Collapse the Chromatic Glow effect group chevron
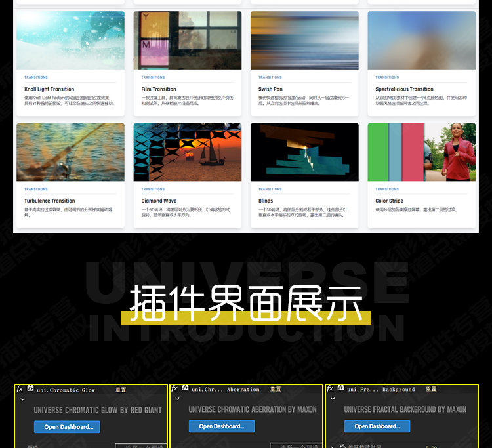This screenshot has height=448, width=492. pyautogui.click(x=22, y=399)
